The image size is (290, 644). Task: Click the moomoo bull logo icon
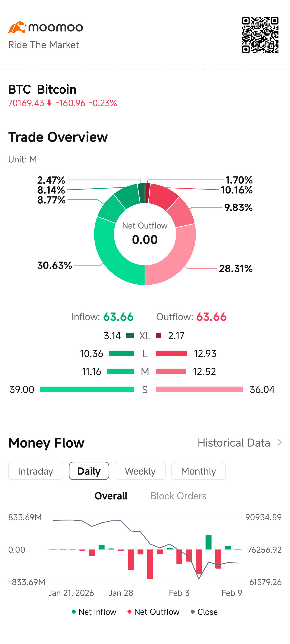coord(17,27)
